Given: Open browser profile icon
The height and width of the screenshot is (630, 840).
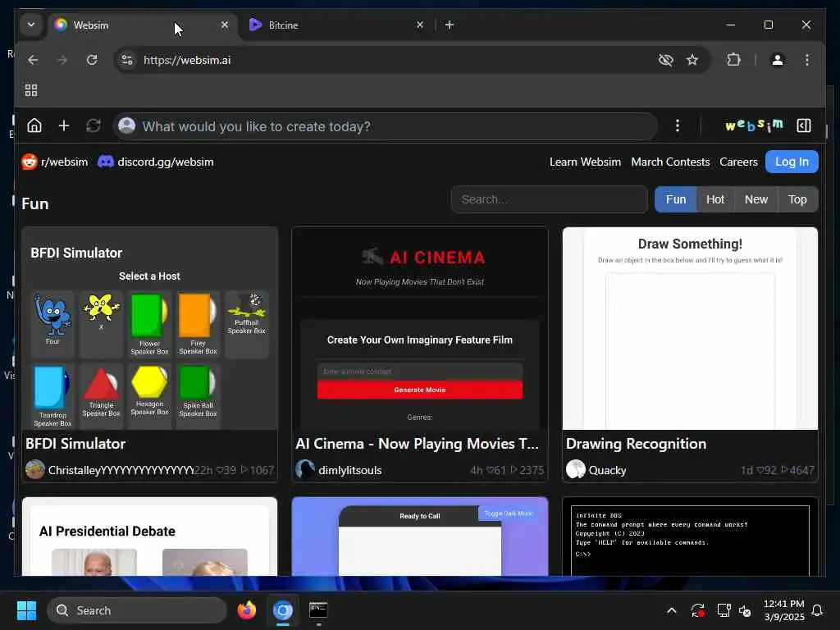Looking at the screenshot, I should pos(778,60).
